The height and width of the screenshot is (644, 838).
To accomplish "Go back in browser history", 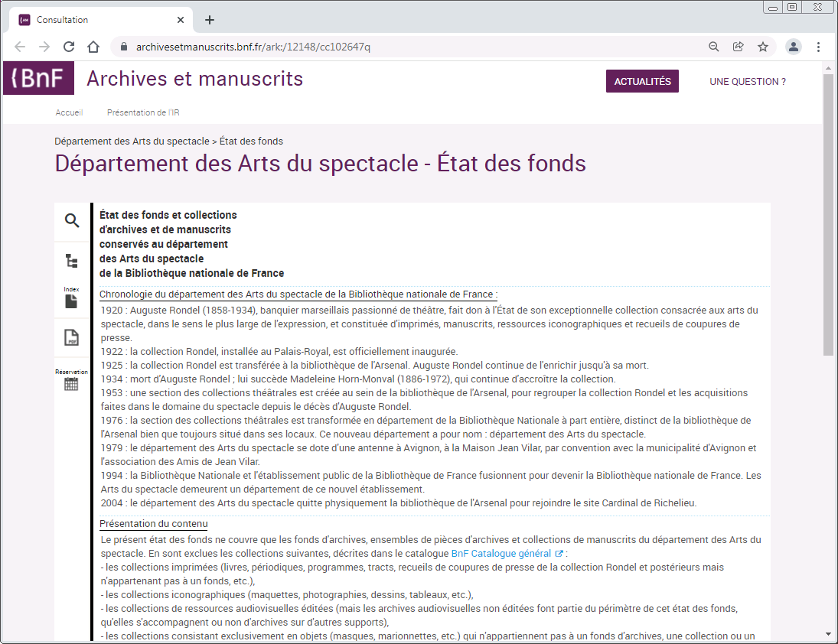I will [20, 47].
